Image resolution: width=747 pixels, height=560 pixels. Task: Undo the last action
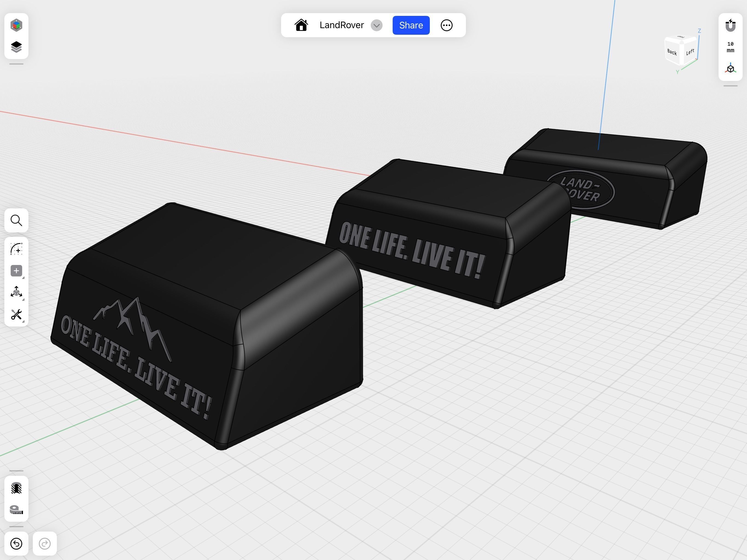coord(16,543)
